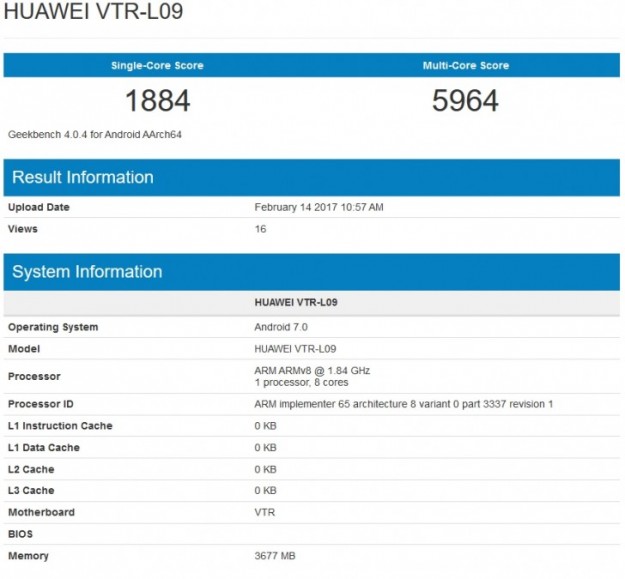Select the Single-Core Score header
This screenshot has width=625, height=579.
(157, 65)
